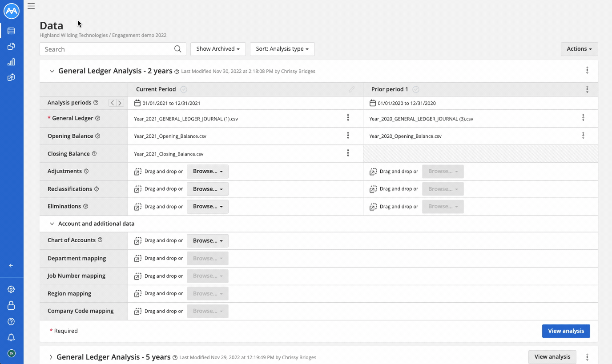Screen dimensions: 612x364
Task: Open kebab menu for General Ledger Analysis - 5 years
Action: click(587, 357)
